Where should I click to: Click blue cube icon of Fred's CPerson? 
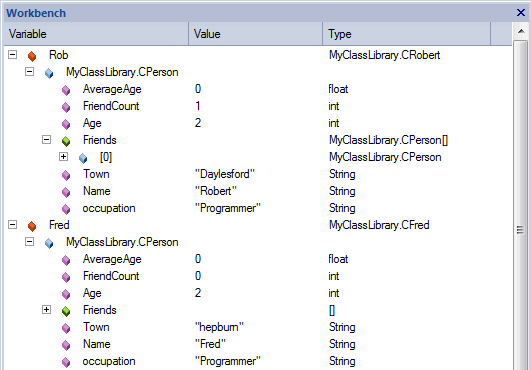pos(49,243)
